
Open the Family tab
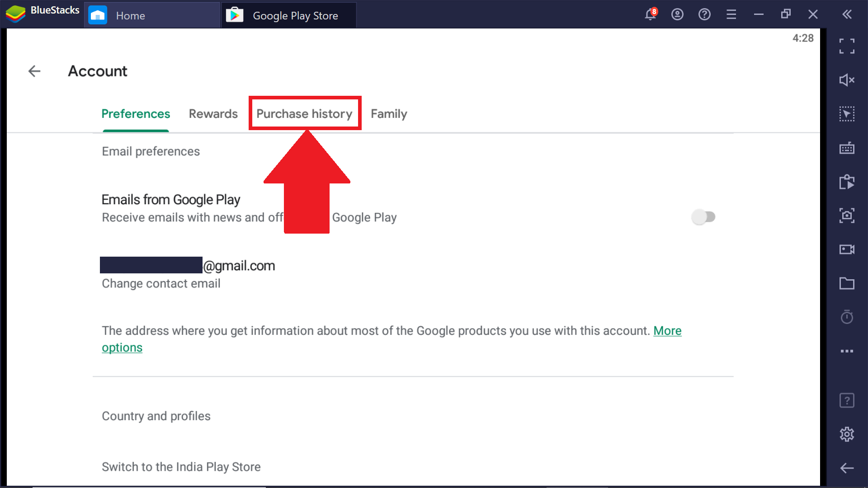click(x=389, y=114)
